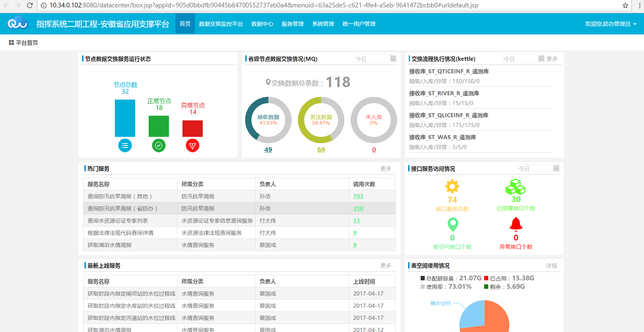This screenshot has width=644, height=332.
Task: Click call count 15
Action: (x=356, y=221)
